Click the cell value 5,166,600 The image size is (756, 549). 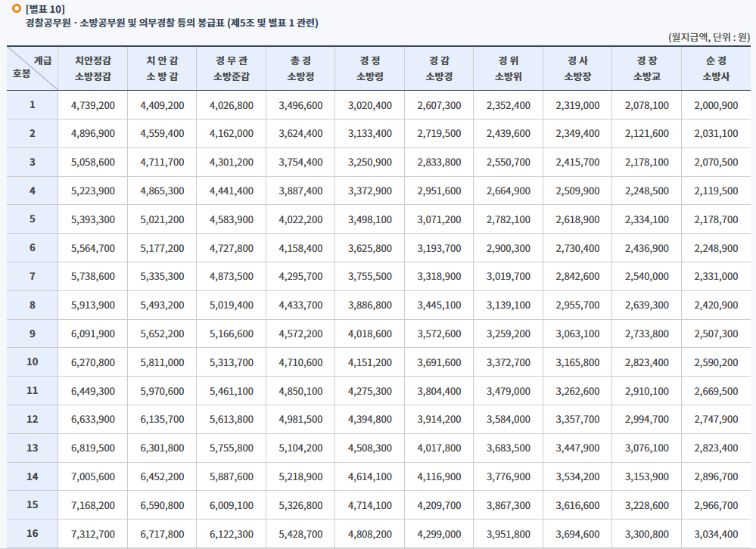(232, 333)
